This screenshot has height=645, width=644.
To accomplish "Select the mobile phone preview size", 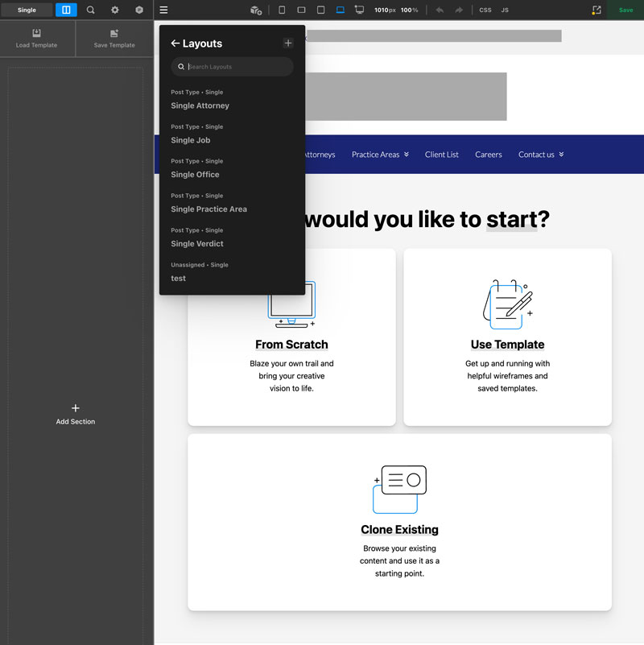I will [282, 10].
